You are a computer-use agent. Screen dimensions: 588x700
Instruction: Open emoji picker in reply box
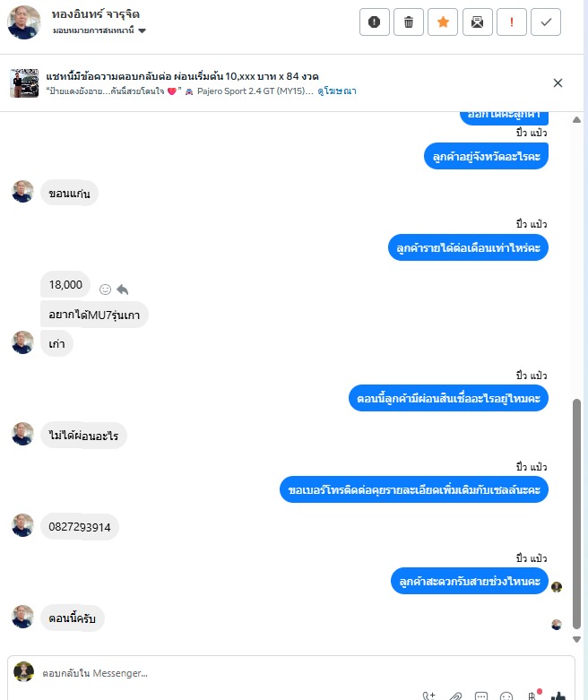(506, 696)
